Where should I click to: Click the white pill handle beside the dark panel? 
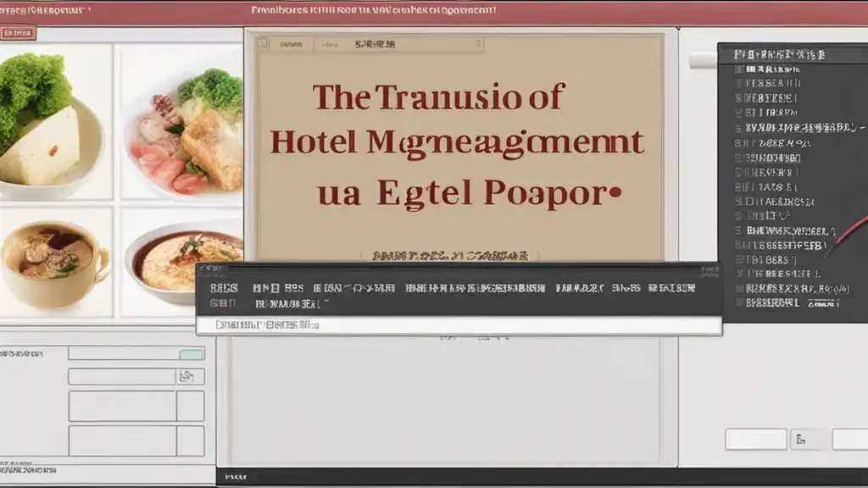[x=704, y=60]
